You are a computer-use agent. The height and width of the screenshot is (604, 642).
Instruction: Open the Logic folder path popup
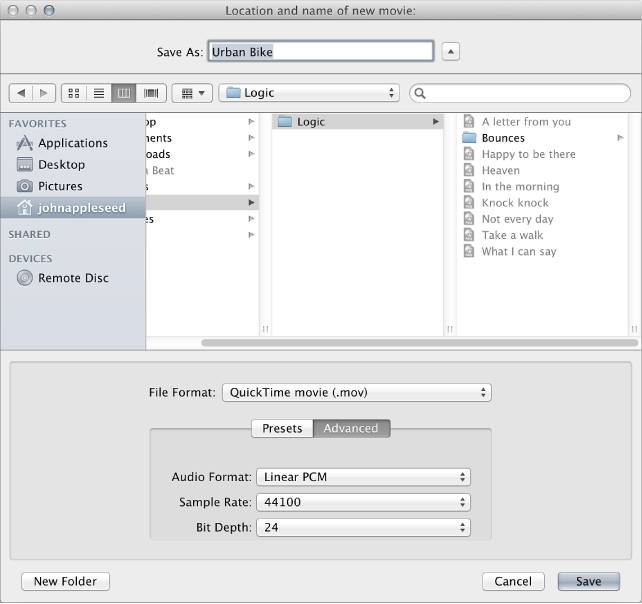pyautogui.click(x=309, y=93)
